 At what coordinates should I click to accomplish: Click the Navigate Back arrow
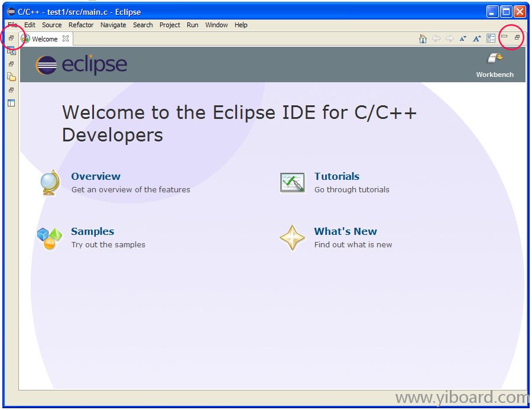coord(436,38)
